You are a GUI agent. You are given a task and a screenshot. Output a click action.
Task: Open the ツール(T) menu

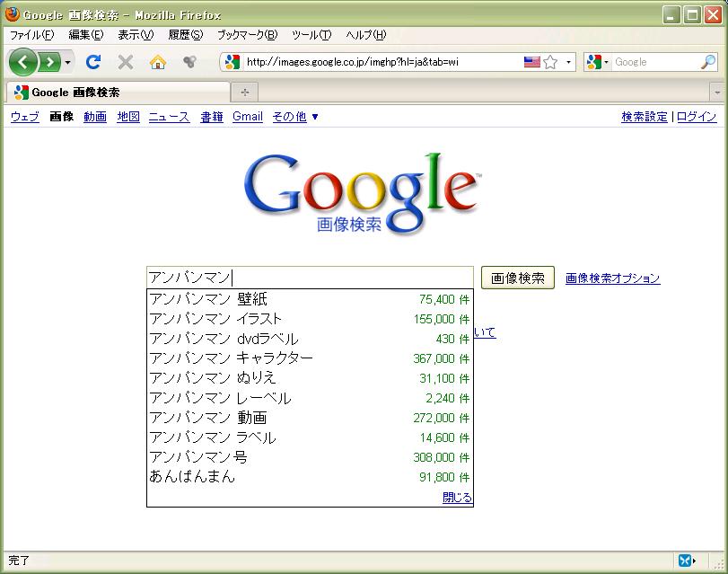point(311,35)
